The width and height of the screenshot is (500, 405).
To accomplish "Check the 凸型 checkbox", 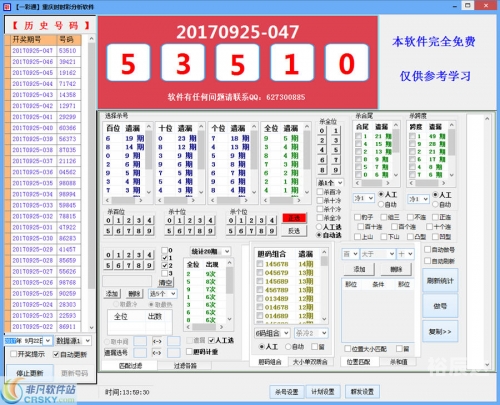I will (x=410, y=237).
